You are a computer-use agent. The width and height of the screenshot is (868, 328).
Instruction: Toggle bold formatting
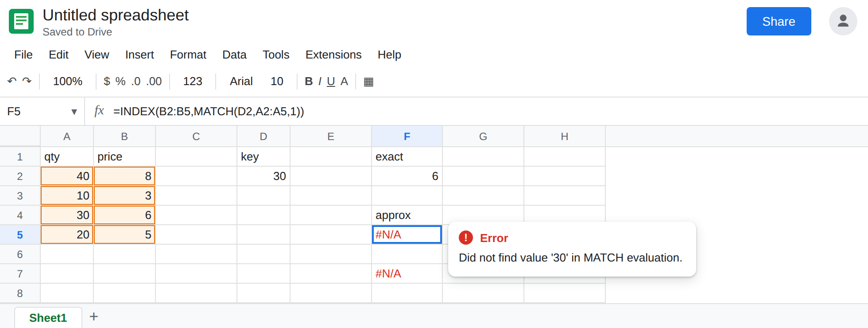tap(309, 81)
